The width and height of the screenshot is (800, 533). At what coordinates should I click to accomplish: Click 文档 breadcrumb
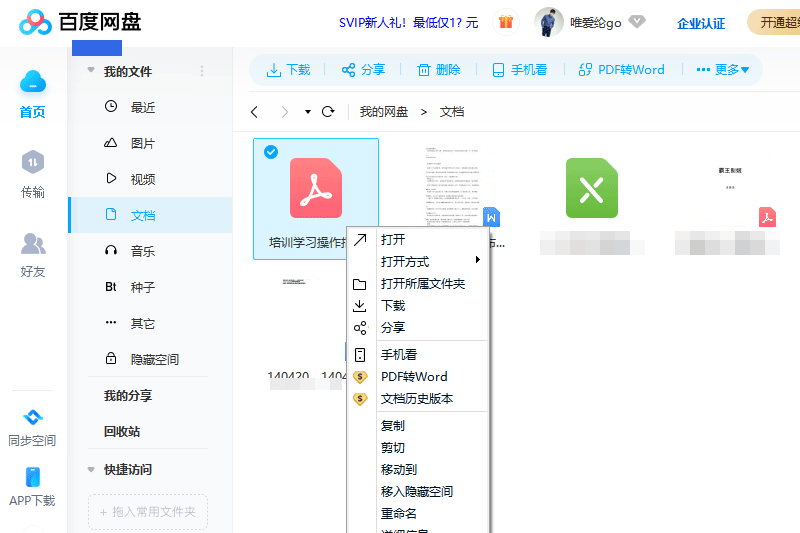(452, 112)
